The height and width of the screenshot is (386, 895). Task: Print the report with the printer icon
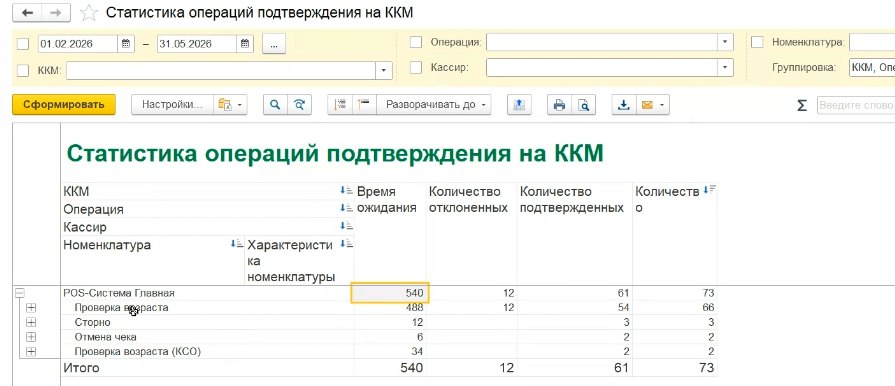pyautogui.click(x=559, y=104)
